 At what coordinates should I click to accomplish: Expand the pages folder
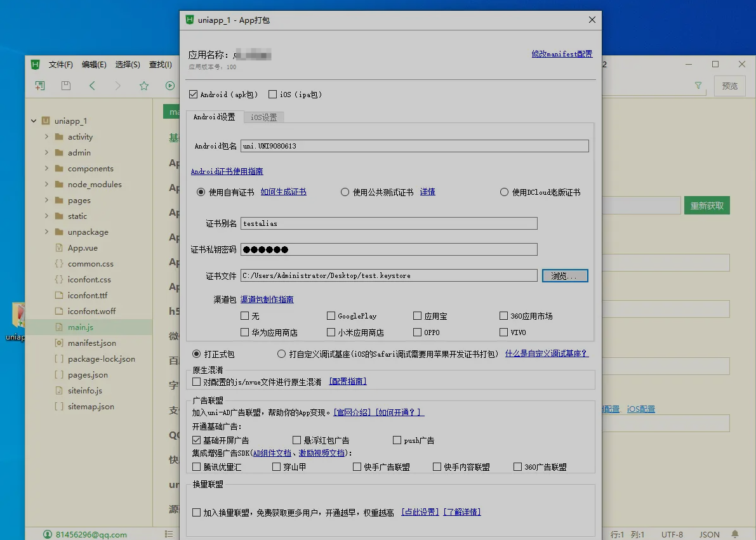[47, 200]
